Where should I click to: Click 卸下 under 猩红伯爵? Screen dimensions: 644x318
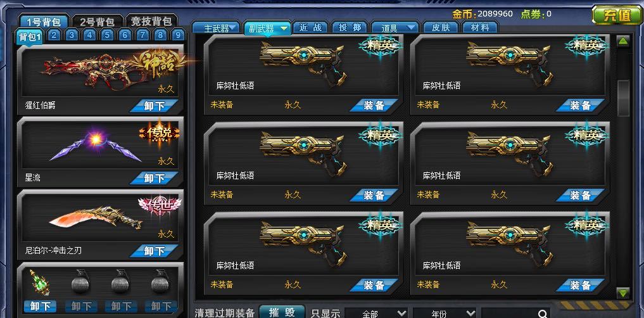tap(155, 106)
